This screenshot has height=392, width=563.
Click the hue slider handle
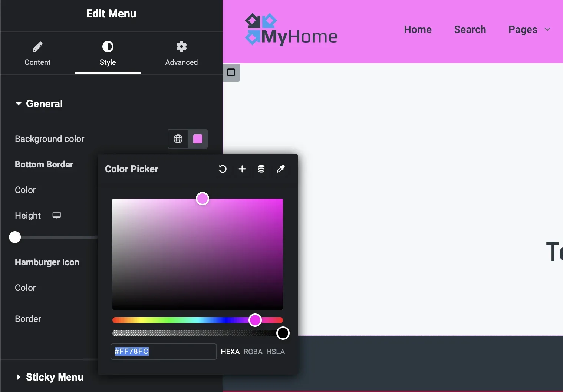[x=255, y=320]
